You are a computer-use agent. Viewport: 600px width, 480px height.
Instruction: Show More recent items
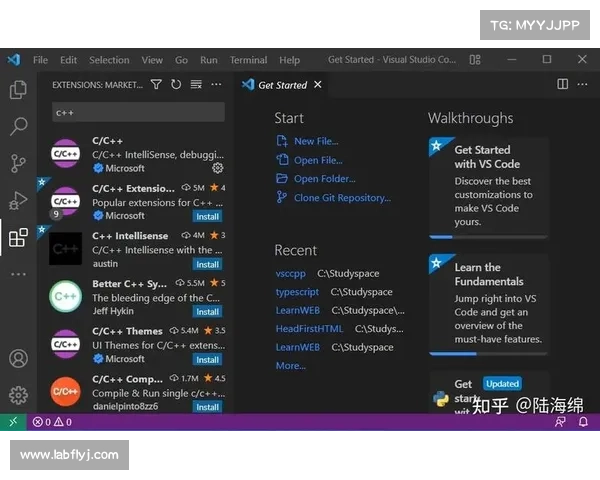pyautogui.click(x=291, y=366)
